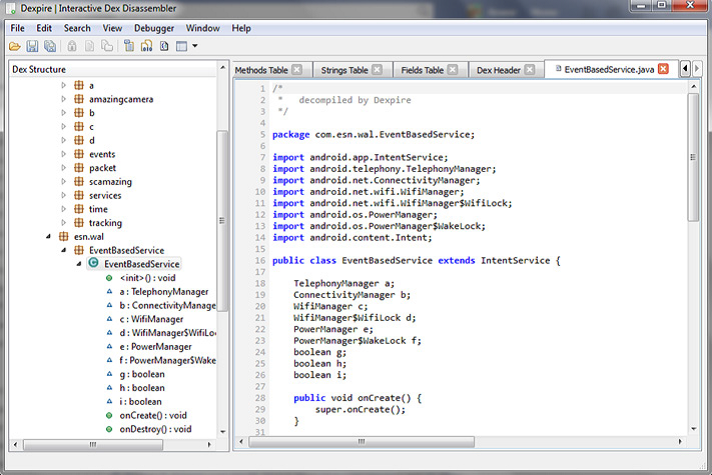This screenshot has width=712, height=475.
Task: Click the single floppy disk save icon
Action: pos(32,46)
